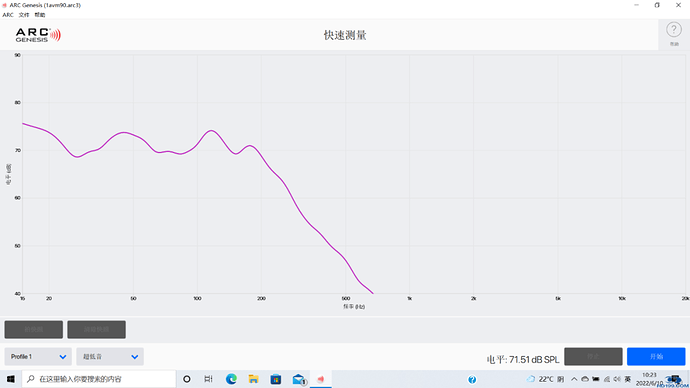Expand the 超低音 channel dropdown
Screen dimensions: 690x388
tap(110, 357)
